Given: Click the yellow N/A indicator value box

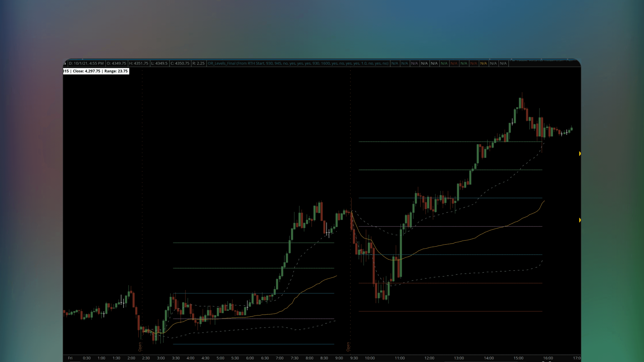Looking at the screenshot, I should [x=484, y=63].
